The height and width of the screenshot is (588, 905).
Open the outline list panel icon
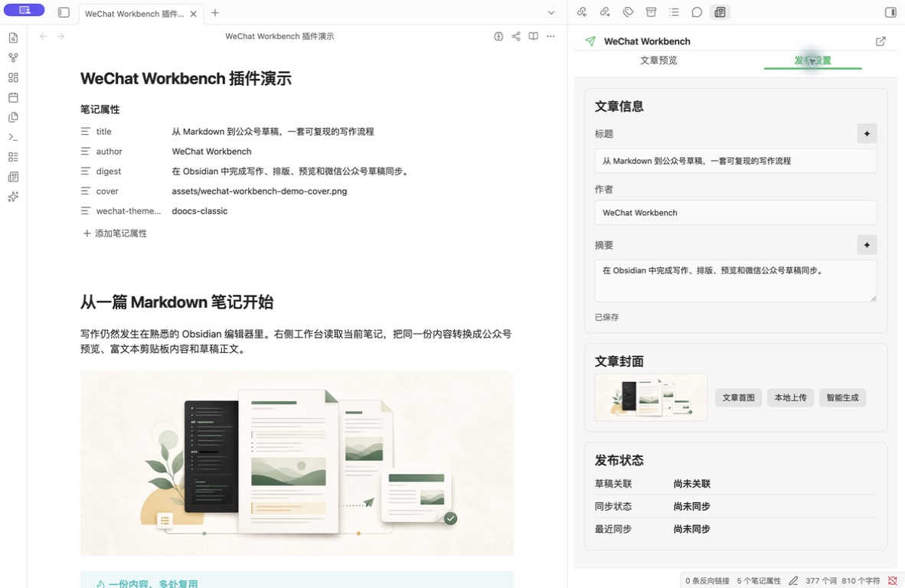coord(674,12)
